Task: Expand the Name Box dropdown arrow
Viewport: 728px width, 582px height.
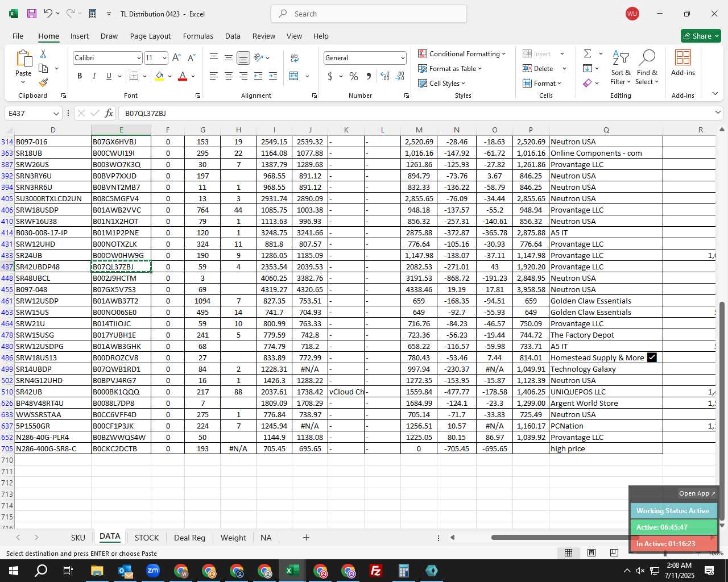Action: 56,113
